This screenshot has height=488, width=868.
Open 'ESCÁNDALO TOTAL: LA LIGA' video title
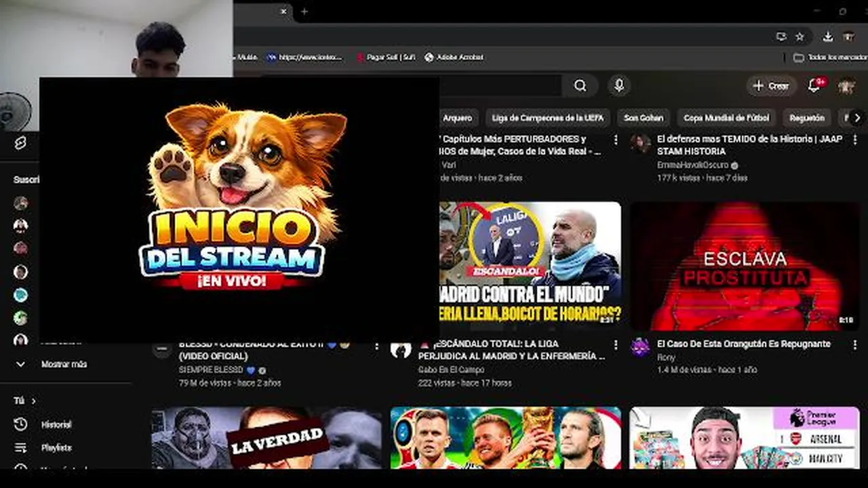[512, 350]
